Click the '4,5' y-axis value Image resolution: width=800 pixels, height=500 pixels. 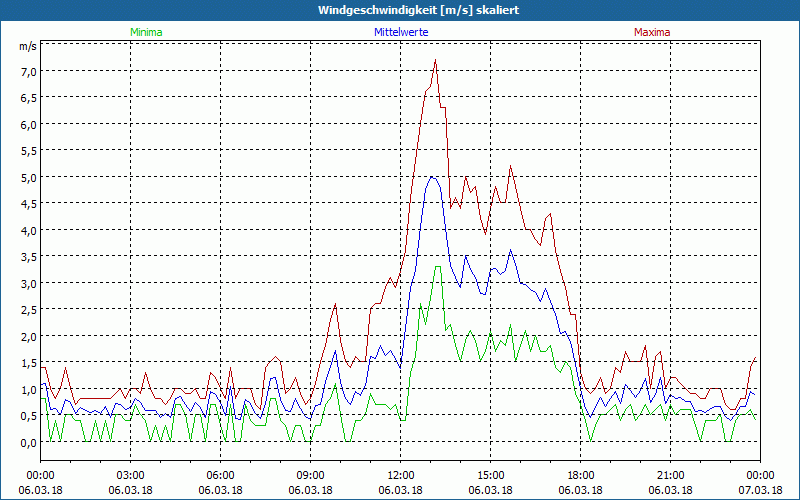tap(29, 204)
